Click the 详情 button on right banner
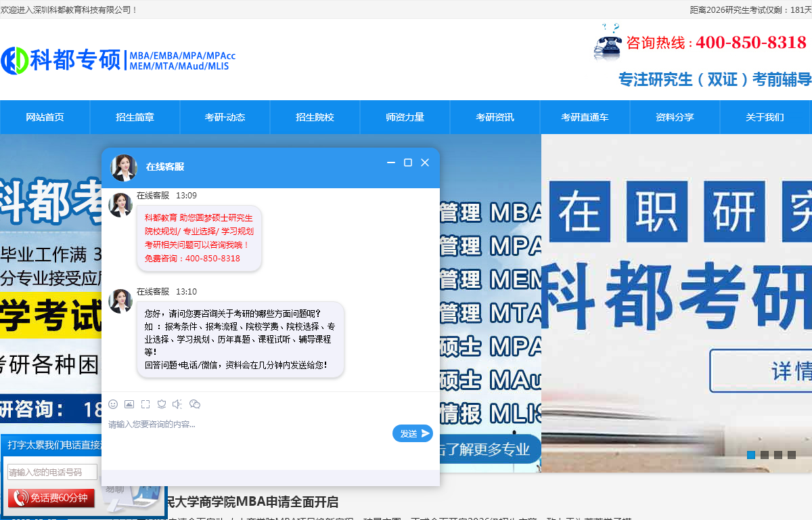This screenshot has width=812, height=520. click(x=761, y=371)
